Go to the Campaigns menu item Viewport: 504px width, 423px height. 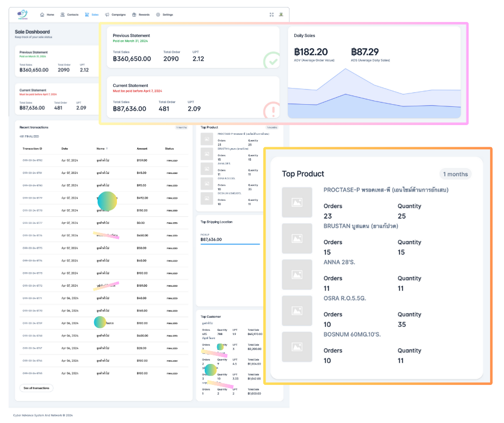tap(118, 14)
